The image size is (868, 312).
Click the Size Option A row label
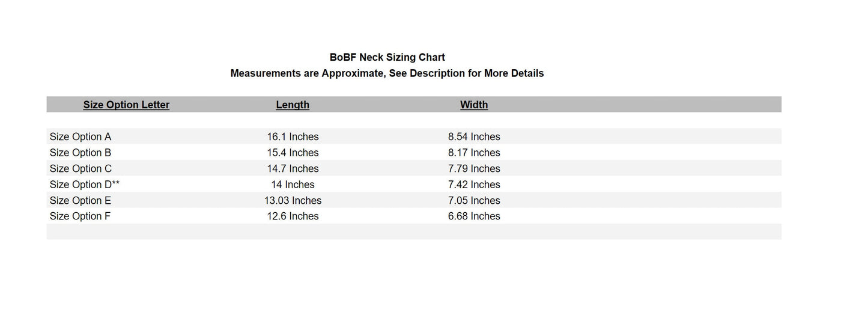click(80, 137)
